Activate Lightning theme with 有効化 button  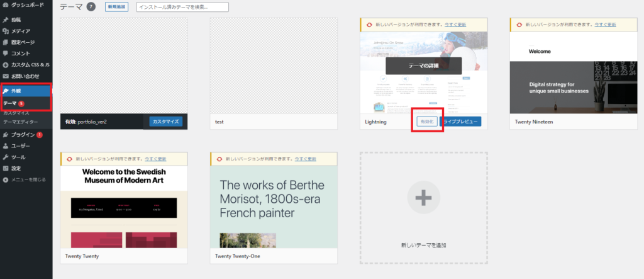click(x=426, y=122)
